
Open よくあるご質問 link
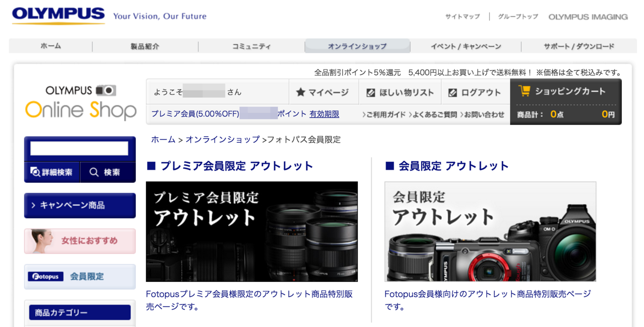(x=433, y=115)
